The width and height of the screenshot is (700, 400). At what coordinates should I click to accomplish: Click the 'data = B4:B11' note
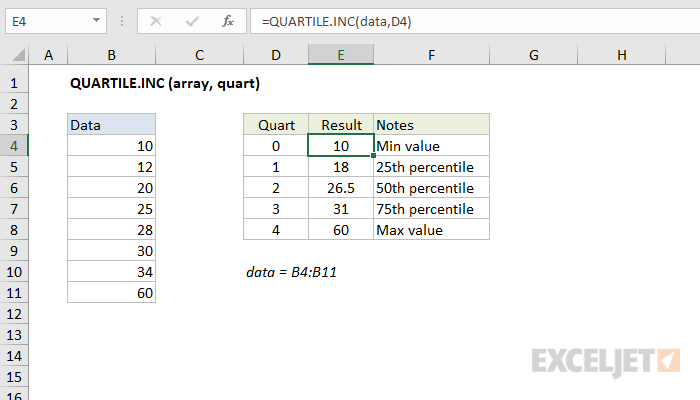(292, 272)
